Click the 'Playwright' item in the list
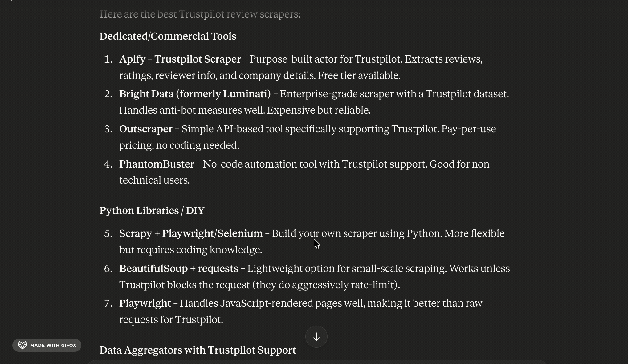Screen dimensions: 628x364 (x=145, y=303)
